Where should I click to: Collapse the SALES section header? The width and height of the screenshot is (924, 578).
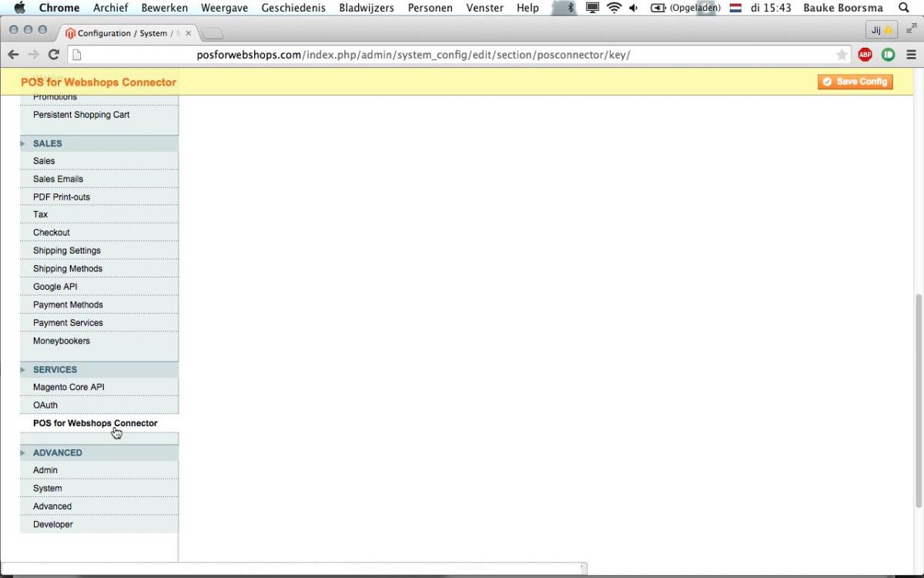[x=99, y=143]
